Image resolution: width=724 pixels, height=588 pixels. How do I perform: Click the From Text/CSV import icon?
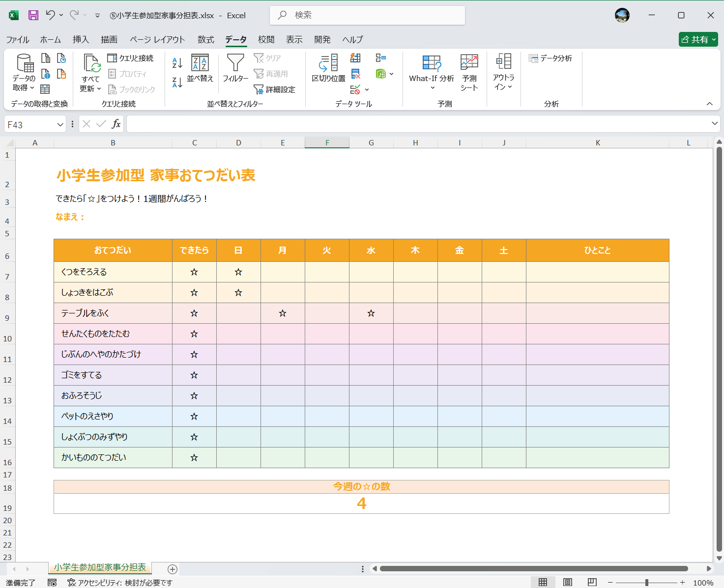pos(46,58)
